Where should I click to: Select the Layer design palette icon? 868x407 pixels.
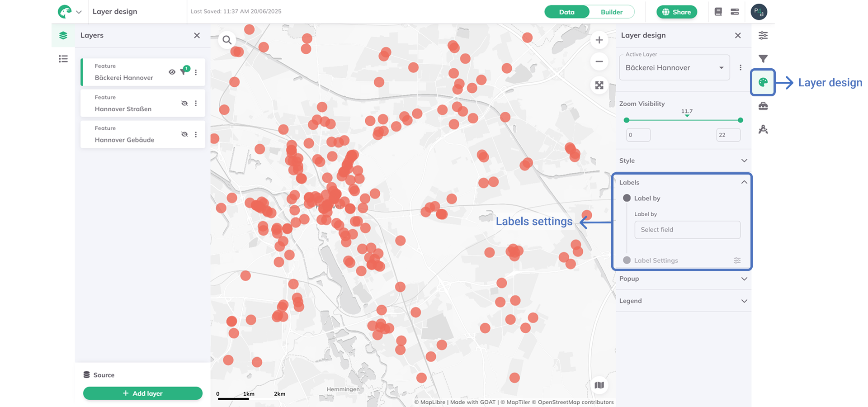(763, 82)
